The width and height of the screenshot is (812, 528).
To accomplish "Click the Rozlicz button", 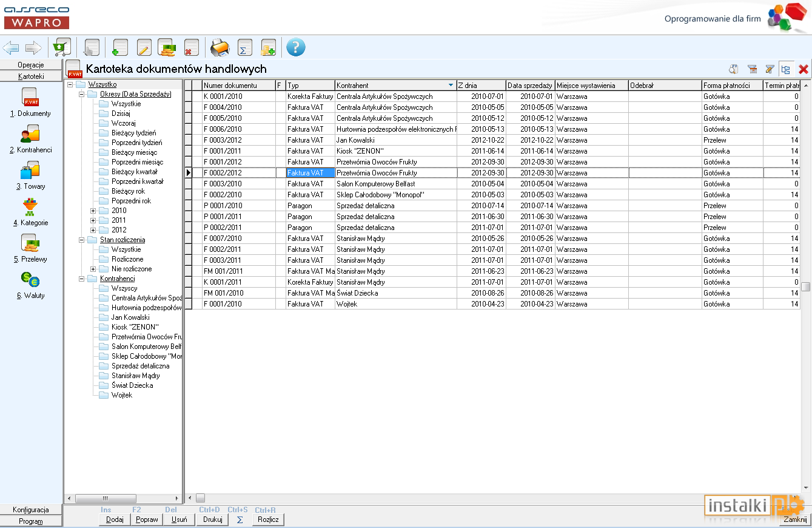I will [268, 520].
